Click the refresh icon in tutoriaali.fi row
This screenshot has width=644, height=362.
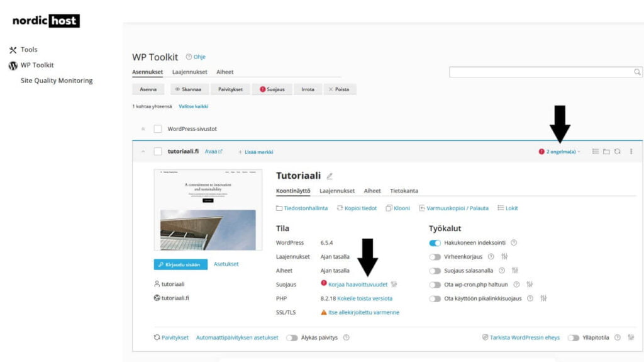618,152
